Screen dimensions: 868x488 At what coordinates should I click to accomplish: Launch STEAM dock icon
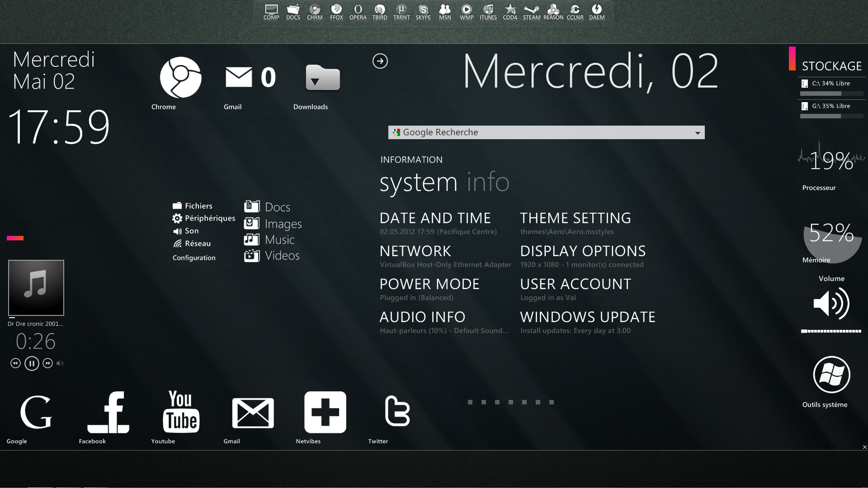tap(532, 12)
